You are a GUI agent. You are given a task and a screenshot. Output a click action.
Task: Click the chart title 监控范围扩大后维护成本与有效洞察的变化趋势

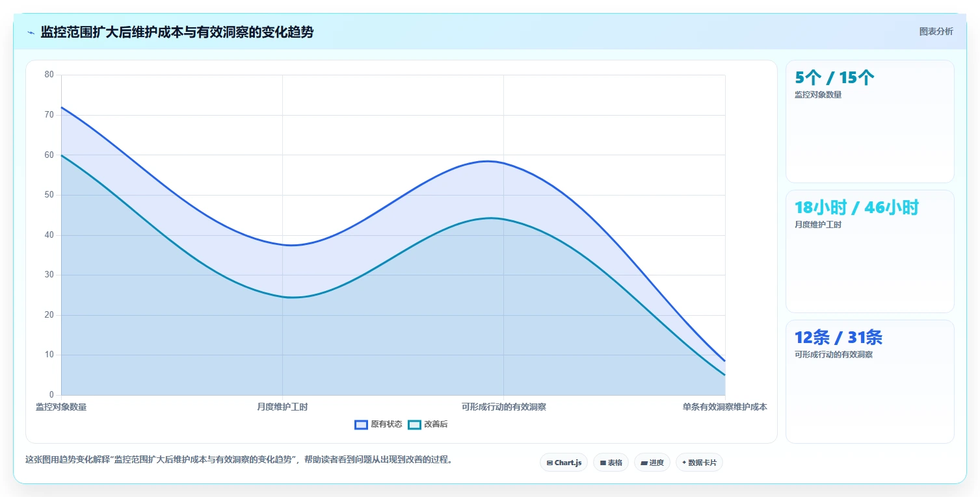(177, 32)
